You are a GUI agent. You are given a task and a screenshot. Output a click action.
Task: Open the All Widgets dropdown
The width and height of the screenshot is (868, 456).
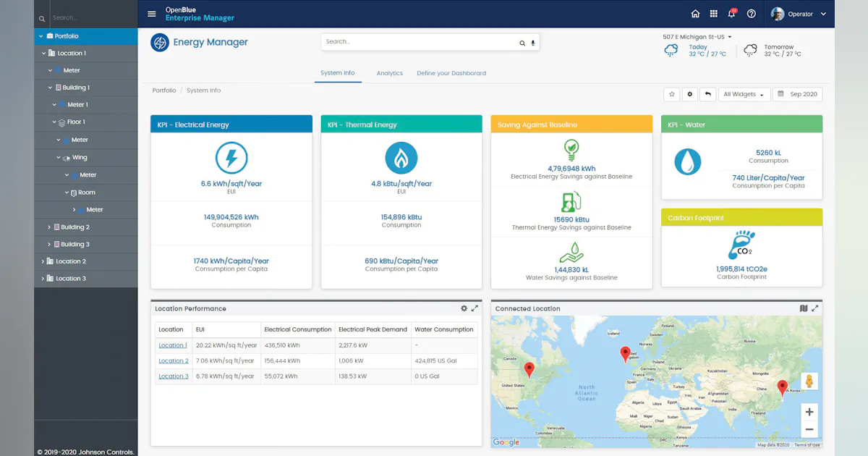(x=744, y=94)
